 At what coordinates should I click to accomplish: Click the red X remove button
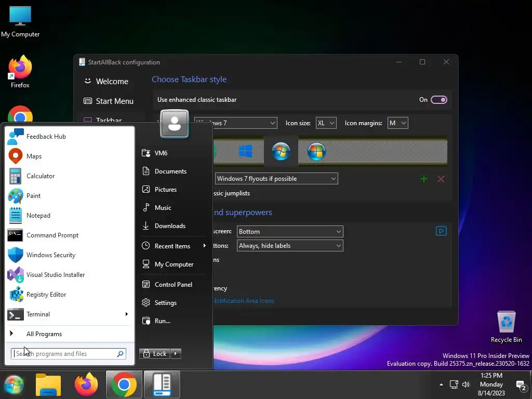coord(441,179)
